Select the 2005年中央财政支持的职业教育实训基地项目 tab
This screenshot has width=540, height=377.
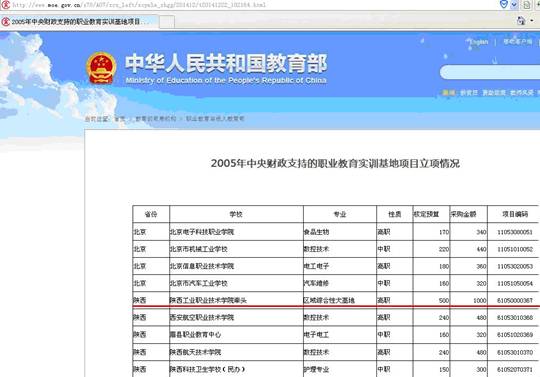click(80, 22)
